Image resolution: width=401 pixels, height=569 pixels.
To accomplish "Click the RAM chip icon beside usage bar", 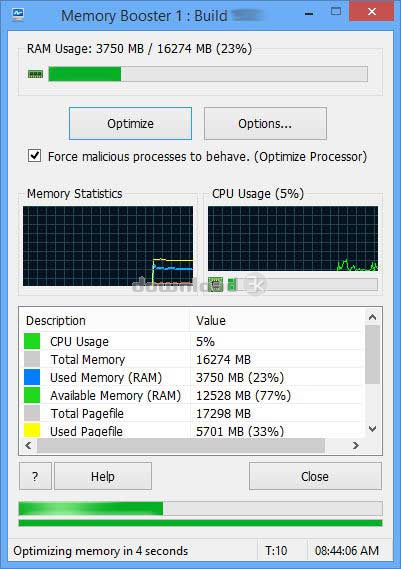I will [36, 74].
